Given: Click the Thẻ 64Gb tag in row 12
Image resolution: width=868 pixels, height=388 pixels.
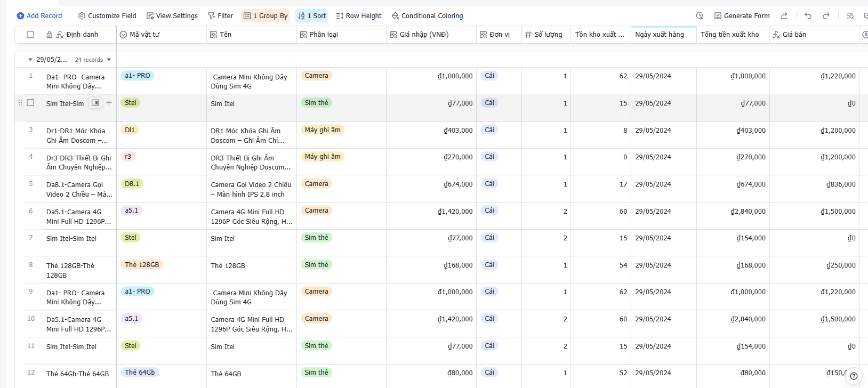Looking at the screenshot, I should tap(140, 373).
